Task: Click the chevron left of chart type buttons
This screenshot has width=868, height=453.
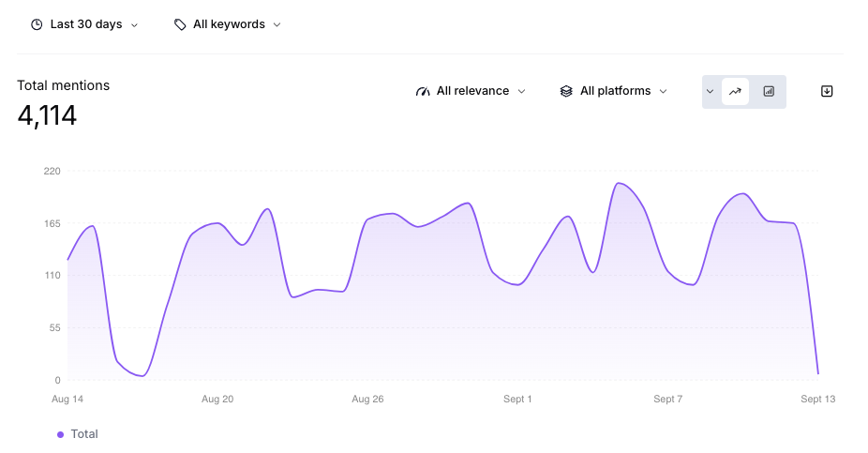Action: [711, 91]
